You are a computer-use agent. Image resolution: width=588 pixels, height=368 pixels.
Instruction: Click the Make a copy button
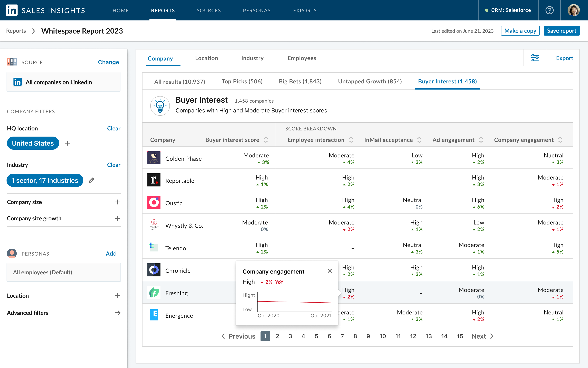[520, 31]
